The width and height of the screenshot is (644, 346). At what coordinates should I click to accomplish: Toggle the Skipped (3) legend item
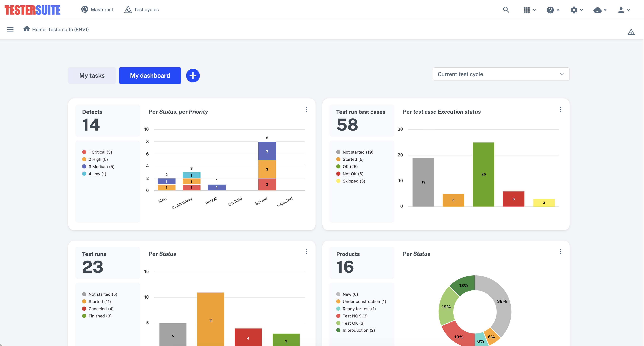pos(351,181)
